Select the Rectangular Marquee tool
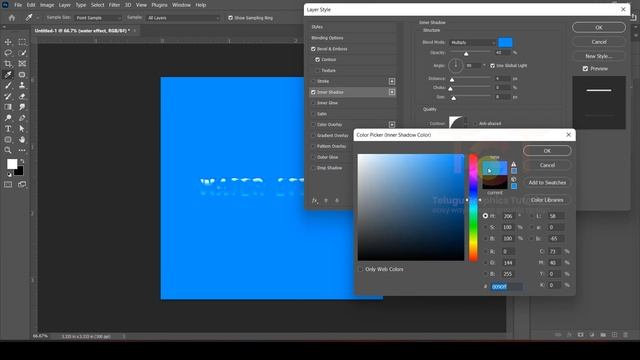Image resolution: width=640 pixels, height=360 pixels. click(x=22, y=42)
